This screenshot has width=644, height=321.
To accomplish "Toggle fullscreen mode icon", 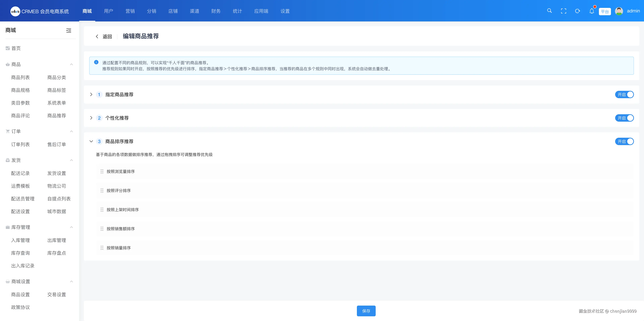I will click(563, 11).
